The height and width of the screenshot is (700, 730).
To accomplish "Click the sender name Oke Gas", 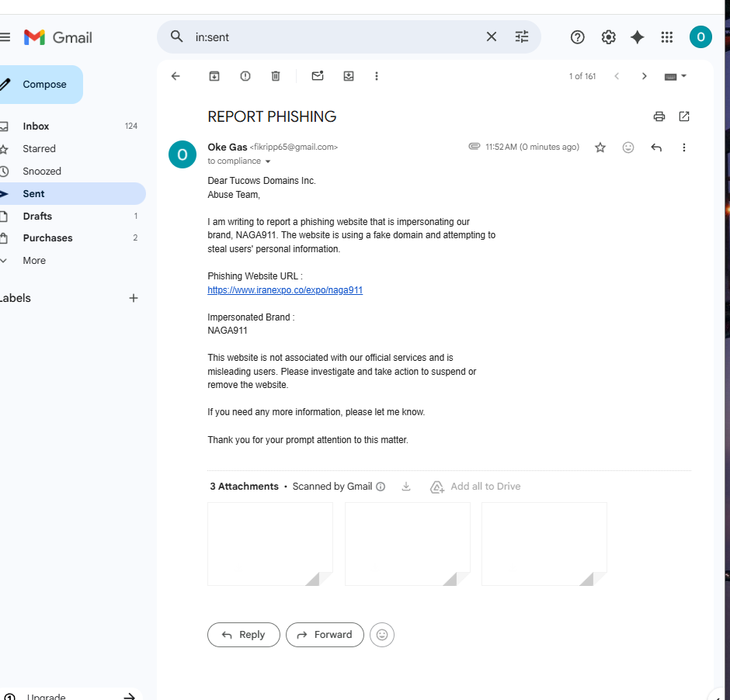I will 228,147.
